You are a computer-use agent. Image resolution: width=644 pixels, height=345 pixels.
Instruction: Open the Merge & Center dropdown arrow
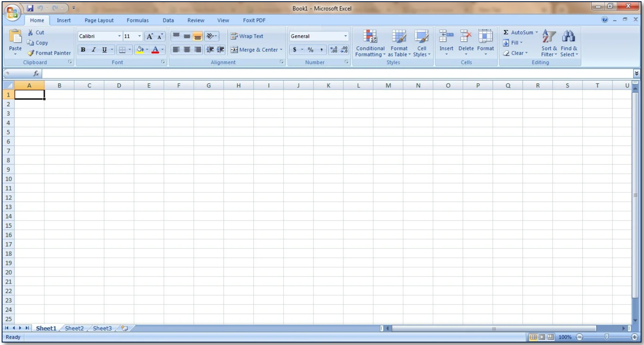tap(281, 50)
